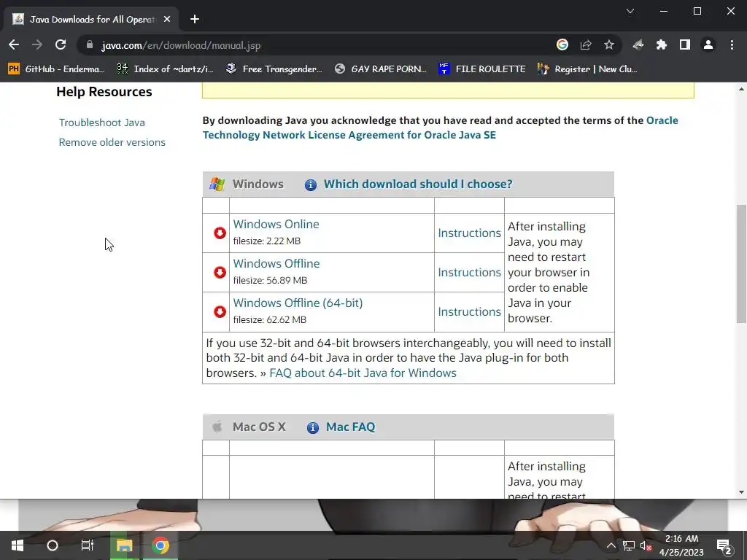
Task: Open the Troubleshoot Java help link
Action: tap(102, 122)
